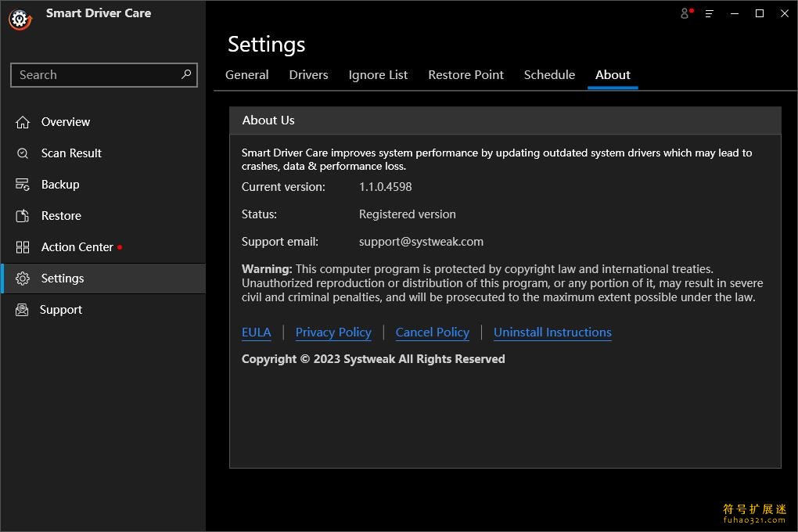
Task: Click the Support email label
Action: [x=280, y=242]
